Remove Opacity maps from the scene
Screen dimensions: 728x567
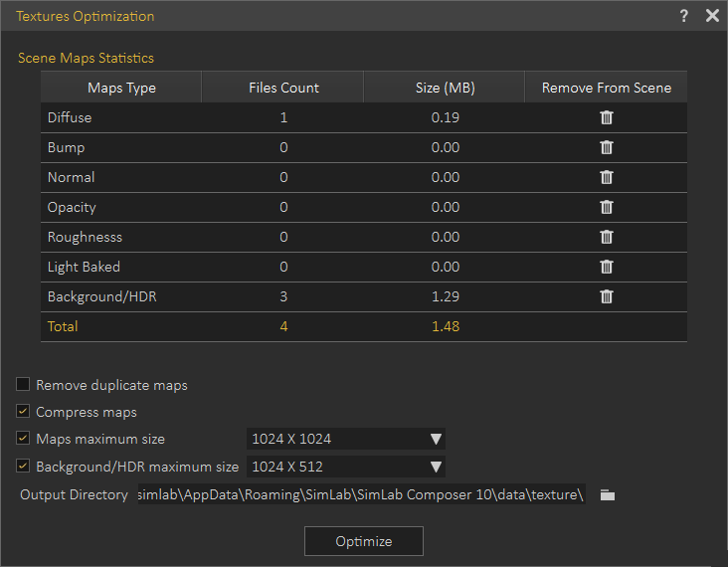point(607,207)
